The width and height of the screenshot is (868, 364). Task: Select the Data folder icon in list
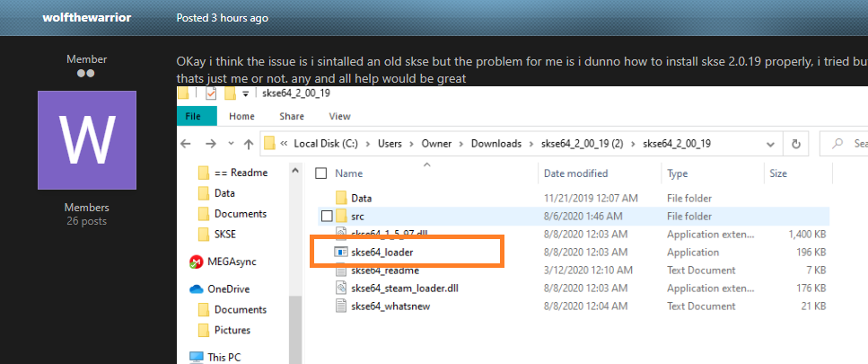[x=342, y=198]
